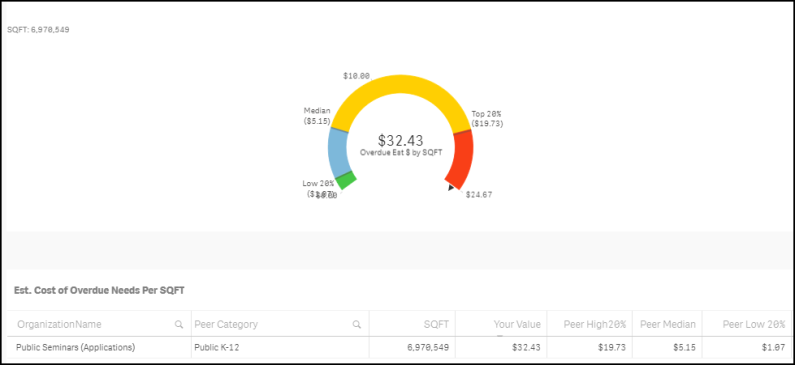Select Public Seminars (Applications) cell
Screen dimensions: 795x365
(x=76, y=348)
